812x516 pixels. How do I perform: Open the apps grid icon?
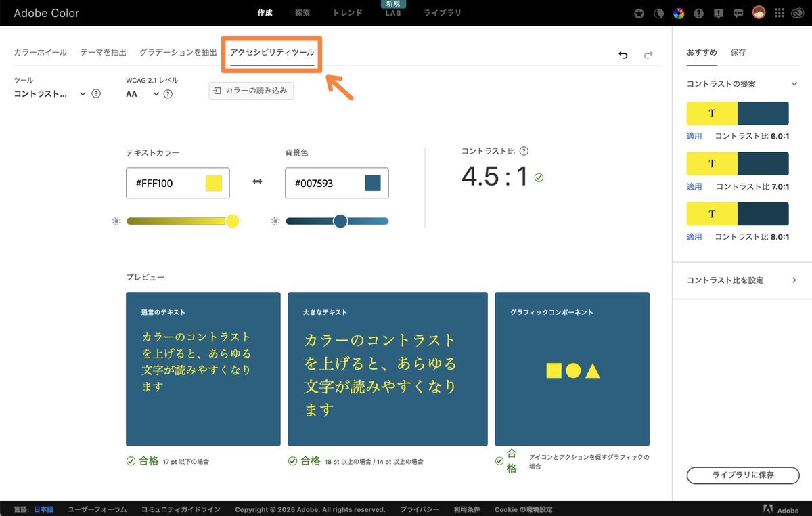[x=779, y=13]
